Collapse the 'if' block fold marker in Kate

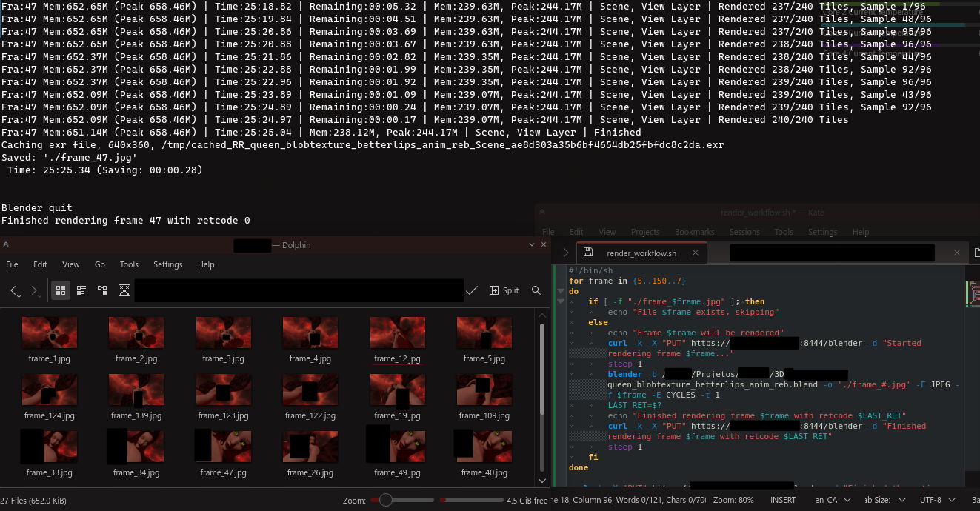(x=561, y=302)
